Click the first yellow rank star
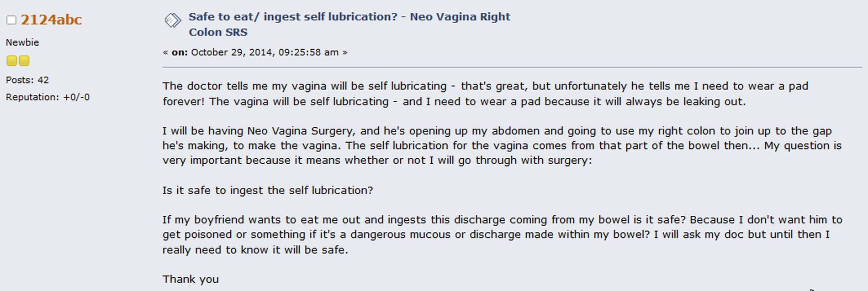This screenshot has width=868, height=291. tap(11, 61)
